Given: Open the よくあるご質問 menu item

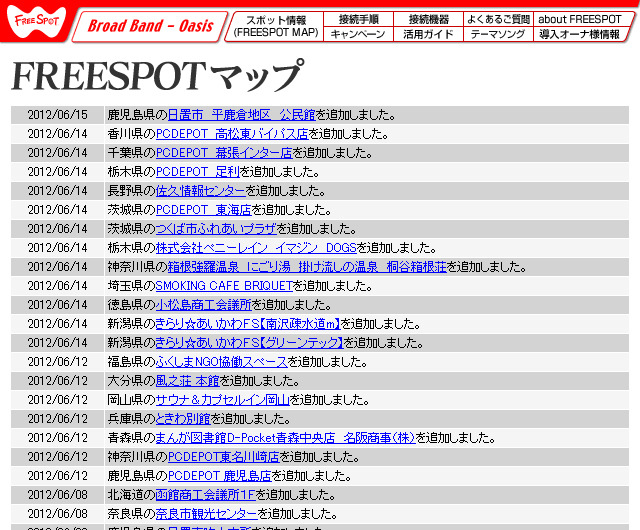Looking at the screenshot, I should 498,19.
